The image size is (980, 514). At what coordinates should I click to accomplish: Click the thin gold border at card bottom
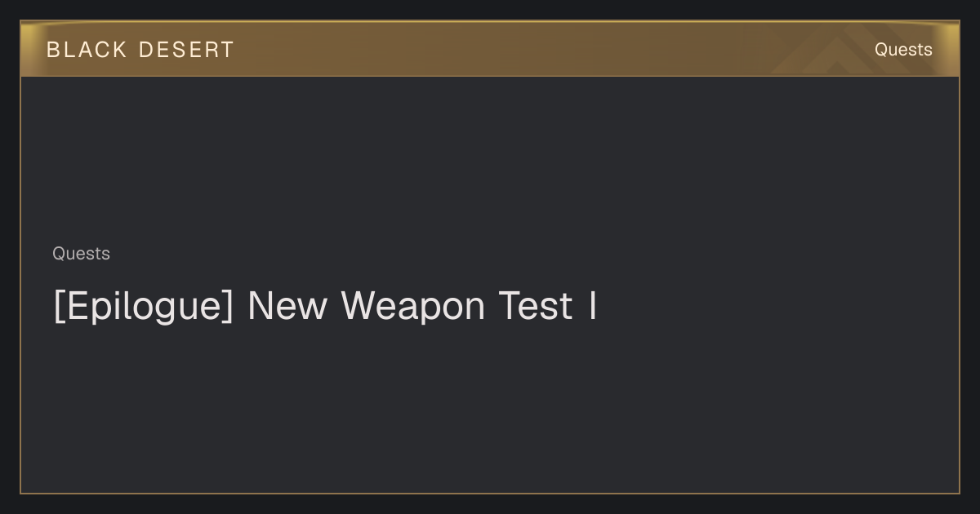click(490, 493)
